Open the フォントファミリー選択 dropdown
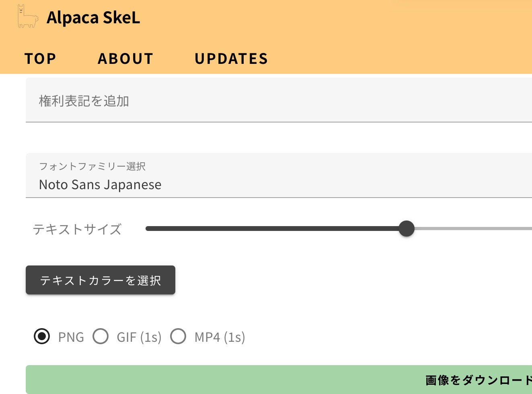This screenshot has height=394, width=532. [x=277, y=176]
